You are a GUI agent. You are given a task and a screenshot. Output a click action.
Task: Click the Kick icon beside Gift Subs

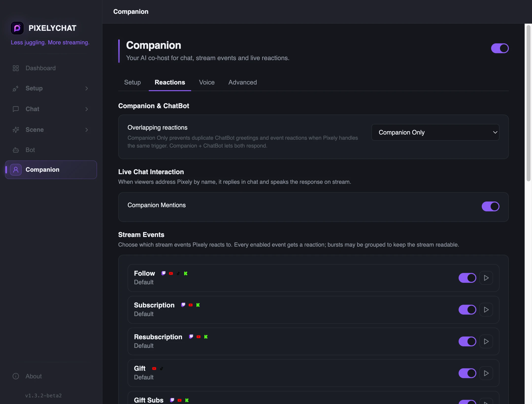click(187, 400)
